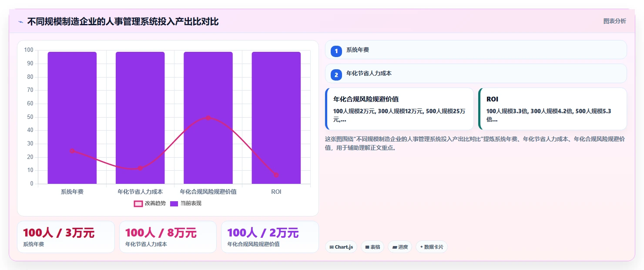Image resolution: width=644 pixels, height=270 pixels.
Task: Click the 图表分析 label in header
Action: (x=614, y=21)
